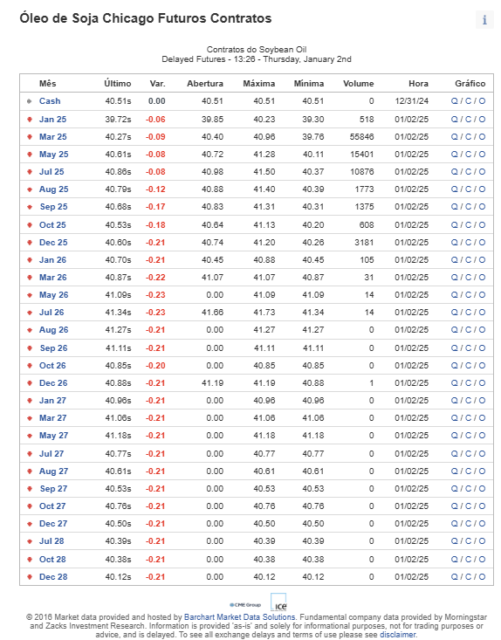Viewport: 501px width, 640px height.
Task: Click the Último column header
Action: (117, 84)
